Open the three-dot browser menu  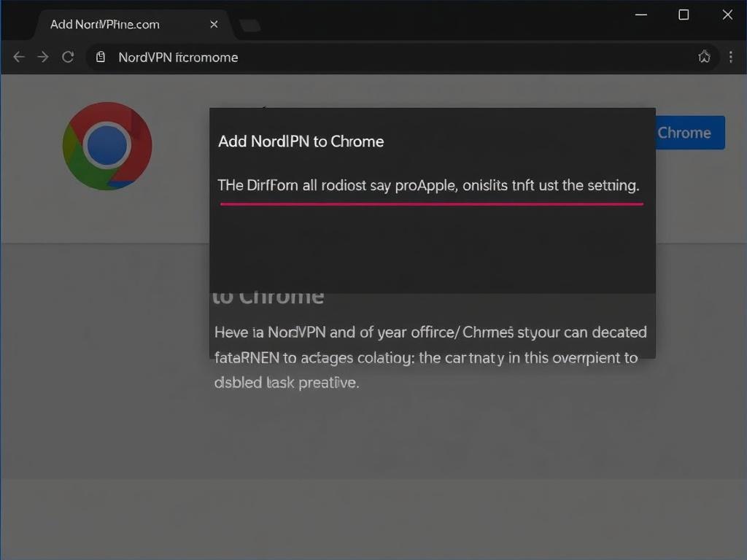point(731,57)
